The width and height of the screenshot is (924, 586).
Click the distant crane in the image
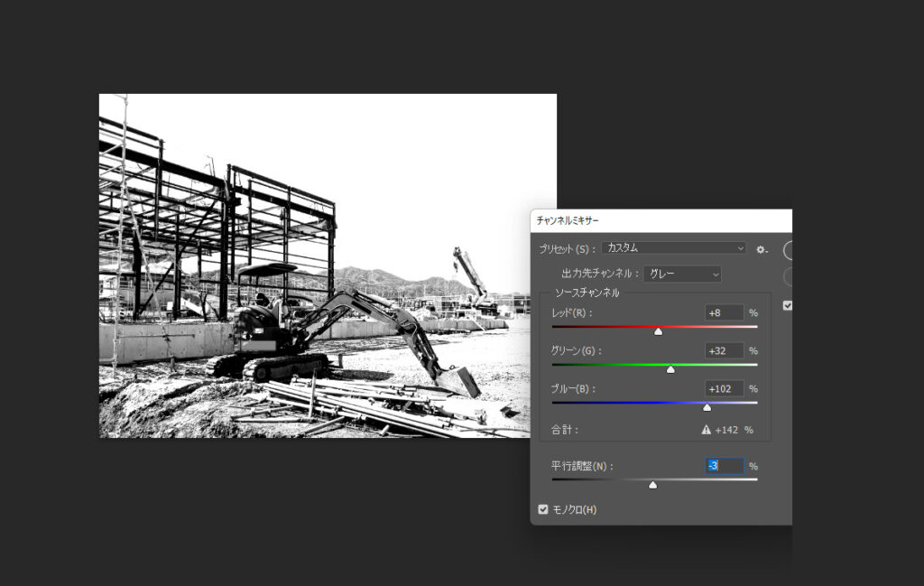471,278
